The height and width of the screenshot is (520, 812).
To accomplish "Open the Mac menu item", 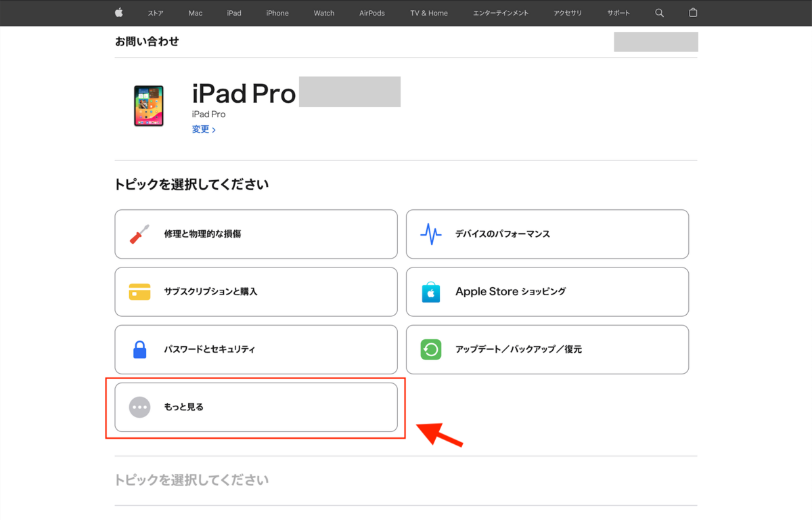I will coord(196,13).
